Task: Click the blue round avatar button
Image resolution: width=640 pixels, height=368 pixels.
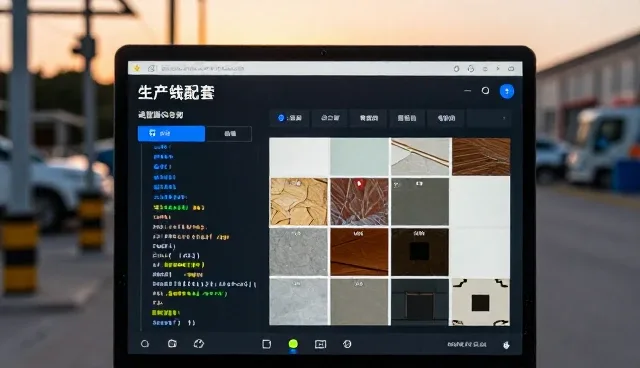Action: [507, 91]
